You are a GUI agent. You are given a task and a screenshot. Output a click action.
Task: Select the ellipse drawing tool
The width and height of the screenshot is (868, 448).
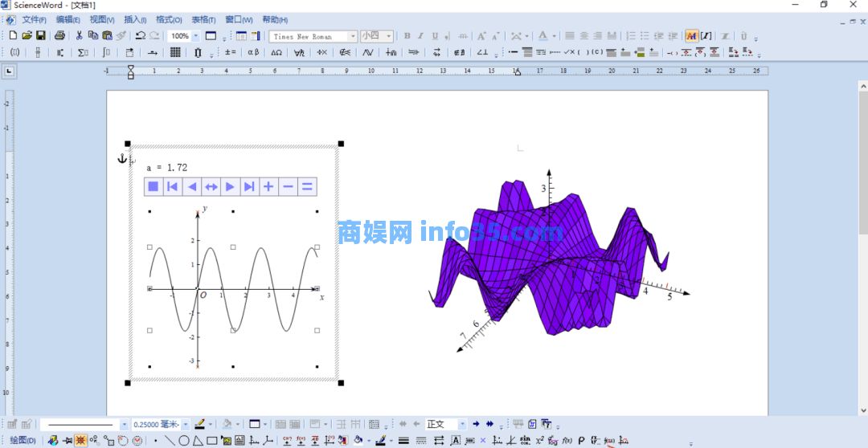(x=184, y=441)
